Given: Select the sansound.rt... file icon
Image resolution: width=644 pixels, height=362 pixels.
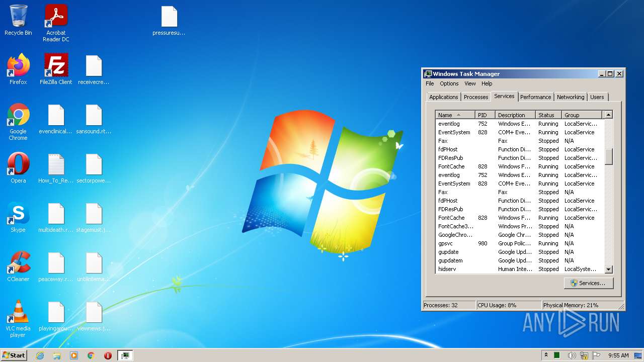Looking at the screenshot, I should 94,119.
